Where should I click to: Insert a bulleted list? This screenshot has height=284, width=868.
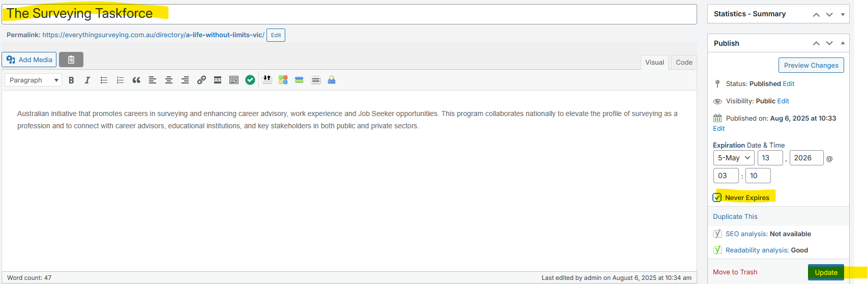tap(104, 80)
